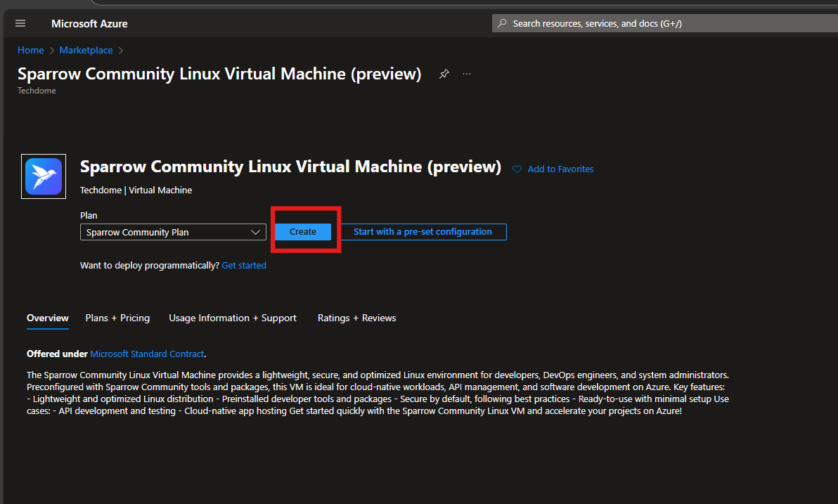The height and width of the screenshot is (504, 838).
Task: Click the Microsoft Azure portal title
Action: coord(89,23)
